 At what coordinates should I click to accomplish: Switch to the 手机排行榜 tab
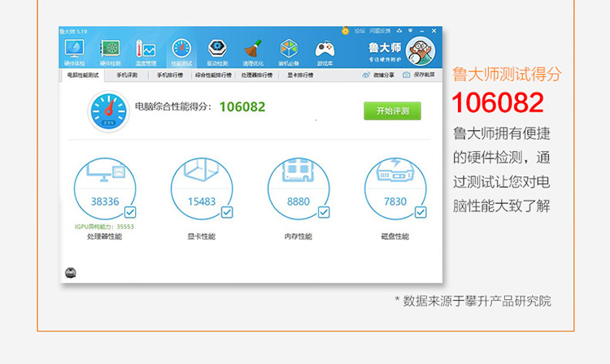(170, 76)
